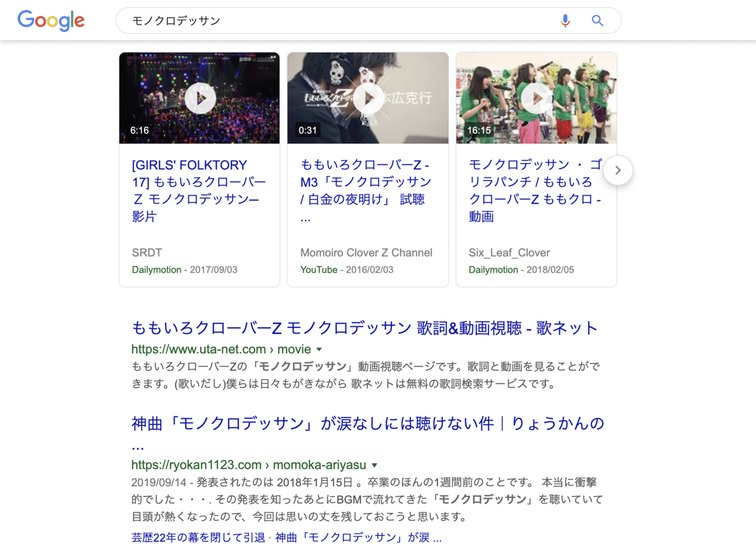Image resolution: width=756 pixels, height=556 pixels.
Task: Show next videos with the carousel arrow
Action: click(x=618, y=171)
